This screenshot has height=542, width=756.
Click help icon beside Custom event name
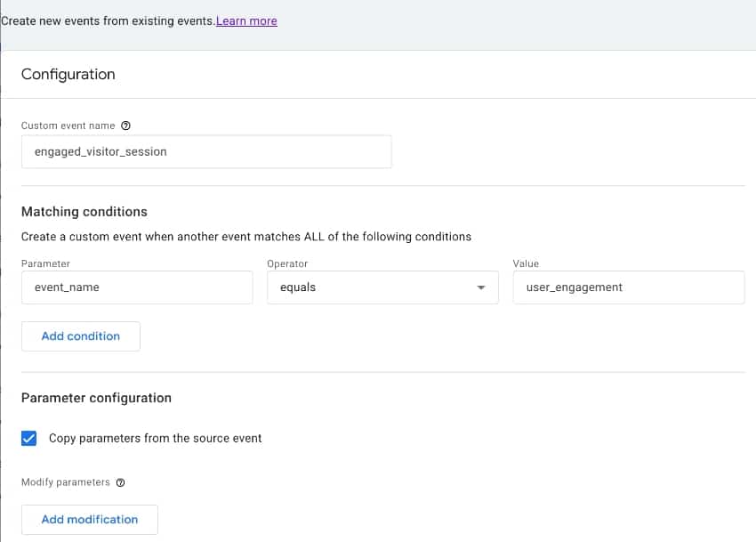click(x=125, y=126)
